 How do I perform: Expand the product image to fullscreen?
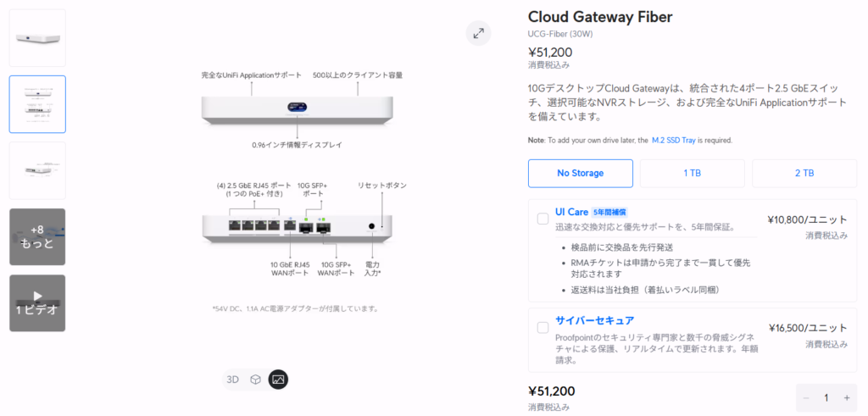point(478,33)
